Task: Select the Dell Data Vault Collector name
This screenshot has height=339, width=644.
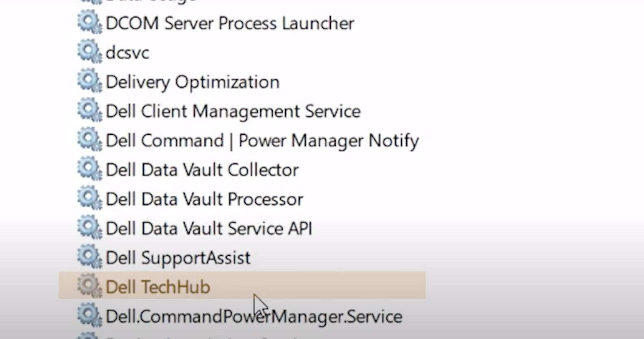Action: pyautogui.click(x=202, y=170)
